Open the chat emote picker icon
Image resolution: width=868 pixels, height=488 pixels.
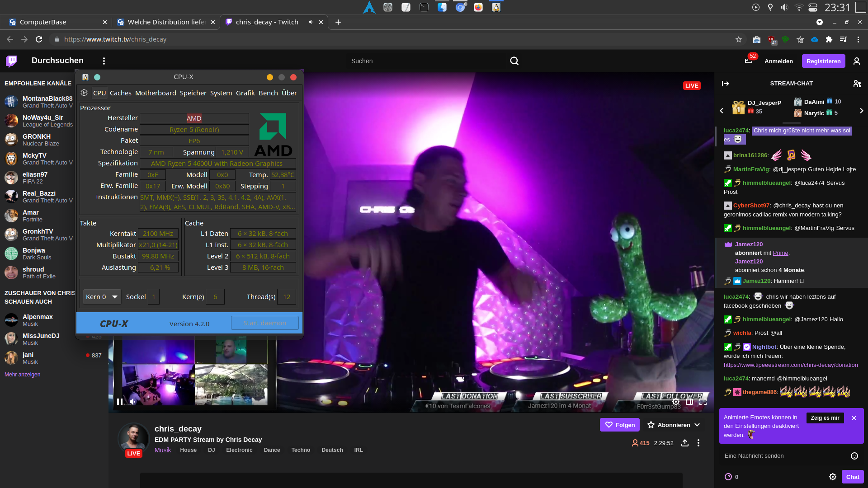[854, 456]
